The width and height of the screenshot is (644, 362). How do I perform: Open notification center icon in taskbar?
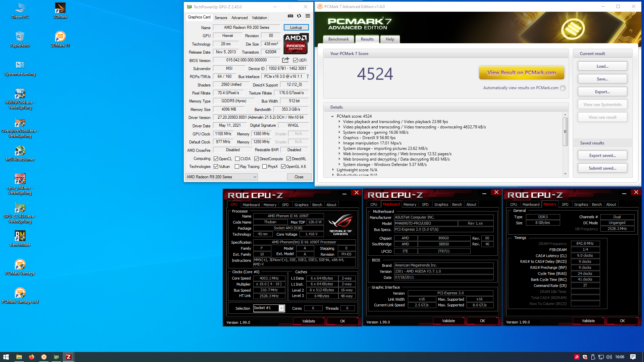point(633,357)
